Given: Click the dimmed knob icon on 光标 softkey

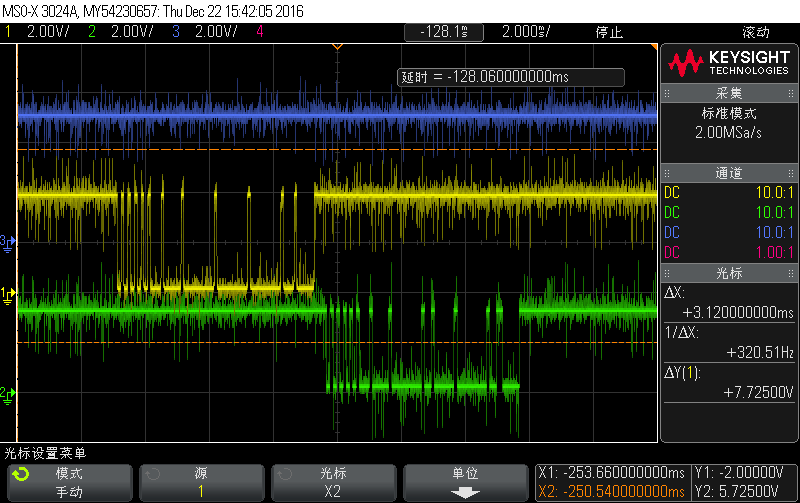Looking at the screenshot, I should coord(285,474).
